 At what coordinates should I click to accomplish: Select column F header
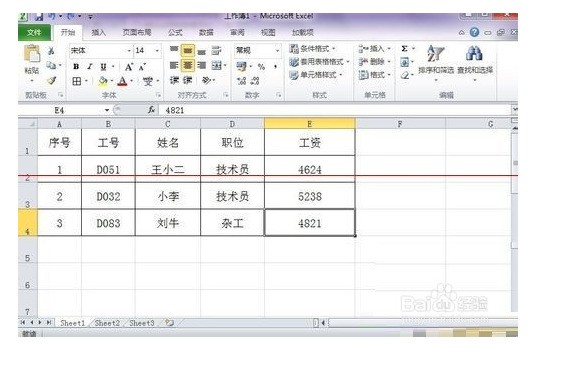(400, 124)
